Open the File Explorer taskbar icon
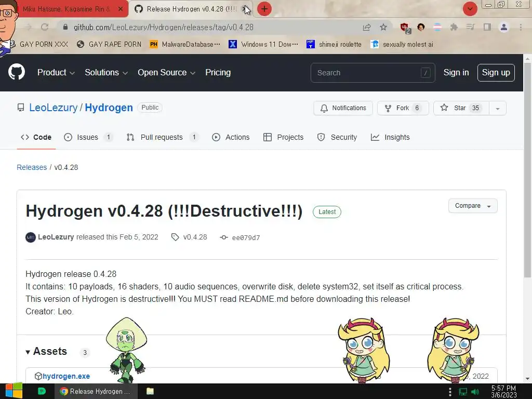This screenshot has width=532, height=399. point(150,391)
